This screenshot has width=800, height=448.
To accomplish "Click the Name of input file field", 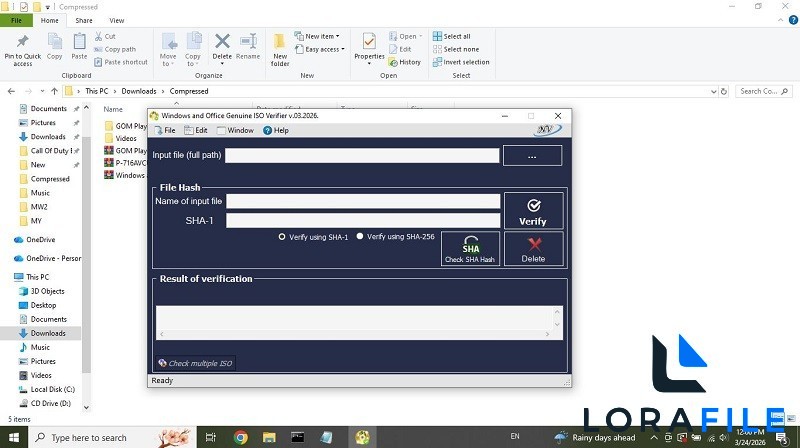I will tap(363, 201).
